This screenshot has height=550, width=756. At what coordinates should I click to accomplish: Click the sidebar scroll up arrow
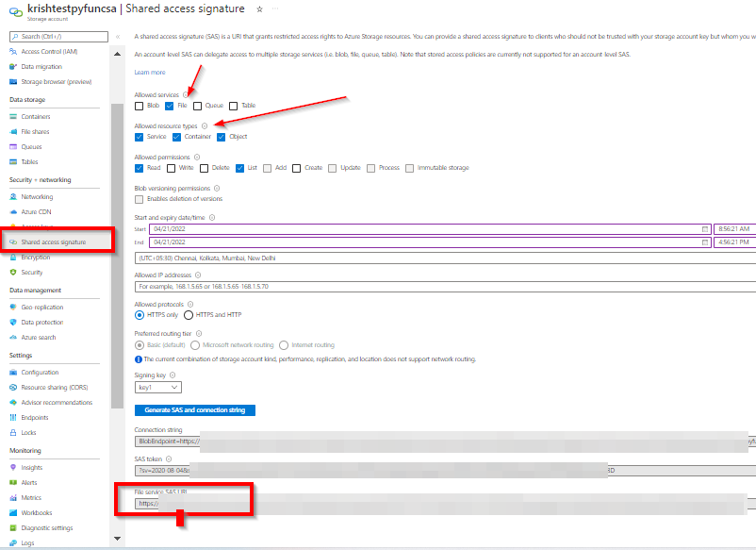[x=117, y=54]
